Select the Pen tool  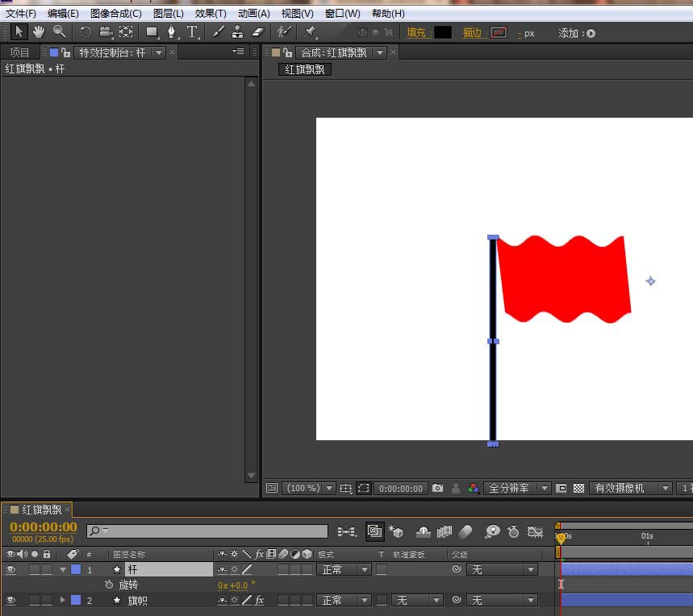tap(172, 31)
